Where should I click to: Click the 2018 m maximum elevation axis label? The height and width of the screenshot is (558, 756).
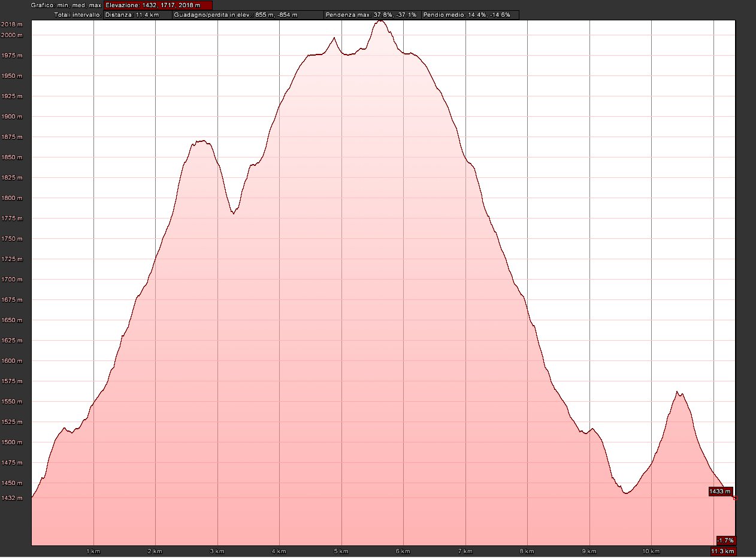point(12,25)
